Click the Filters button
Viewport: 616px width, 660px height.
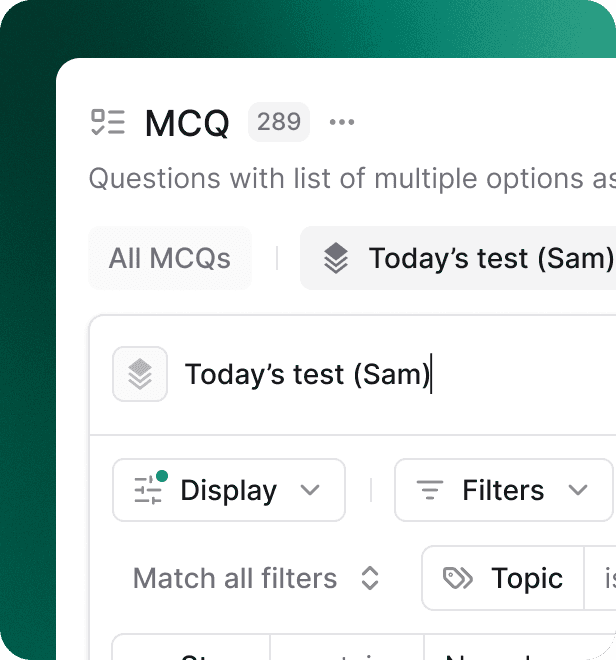pos(503,490)
